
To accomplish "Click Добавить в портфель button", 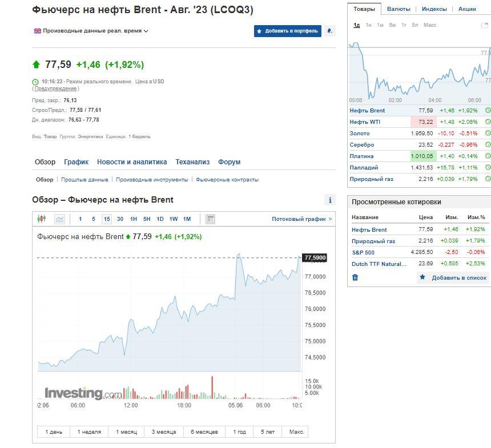I will (x=288, y=31).
